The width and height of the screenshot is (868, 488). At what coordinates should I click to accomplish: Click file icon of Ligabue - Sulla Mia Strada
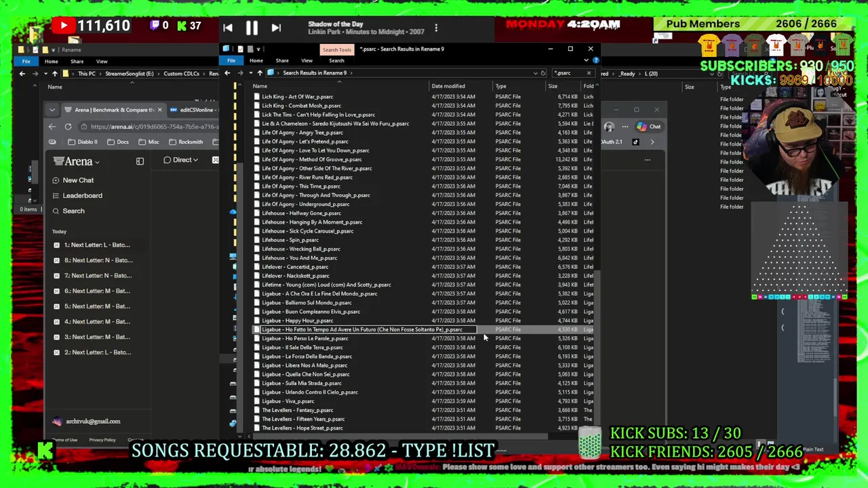coord(256,383)
